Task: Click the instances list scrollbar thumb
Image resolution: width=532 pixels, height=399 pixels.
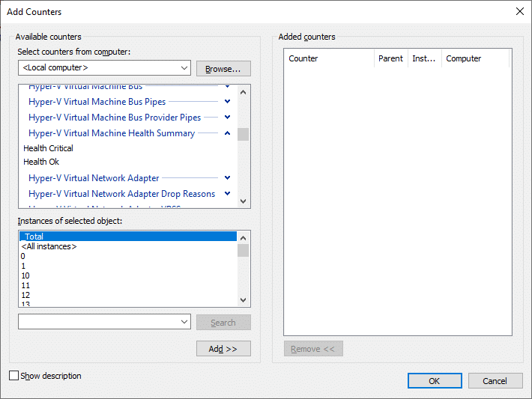Action: [243, 251]
